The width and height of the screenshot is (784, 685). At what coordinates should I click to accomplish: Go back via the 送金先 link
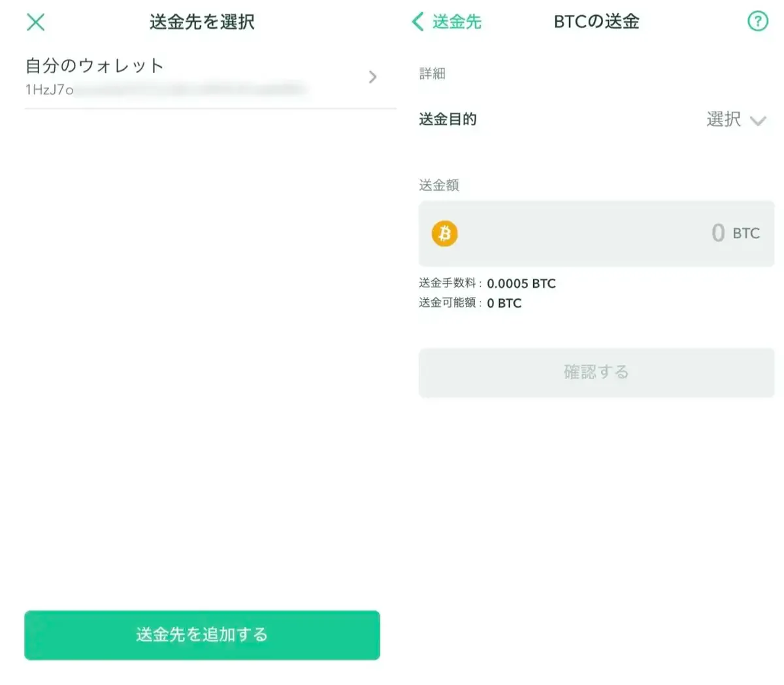tap(457, 22)
